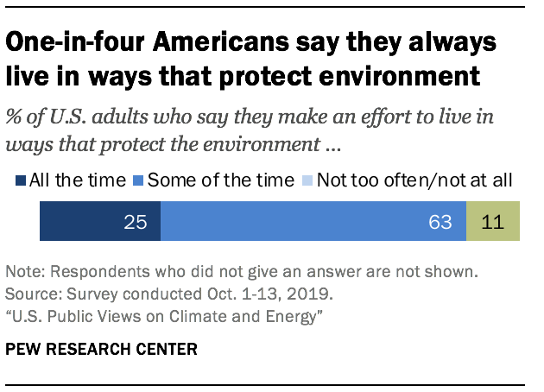Click the second headline line 'live in ways that protect environment'
The image size is (544, 392).
click(x=242, y=76)
